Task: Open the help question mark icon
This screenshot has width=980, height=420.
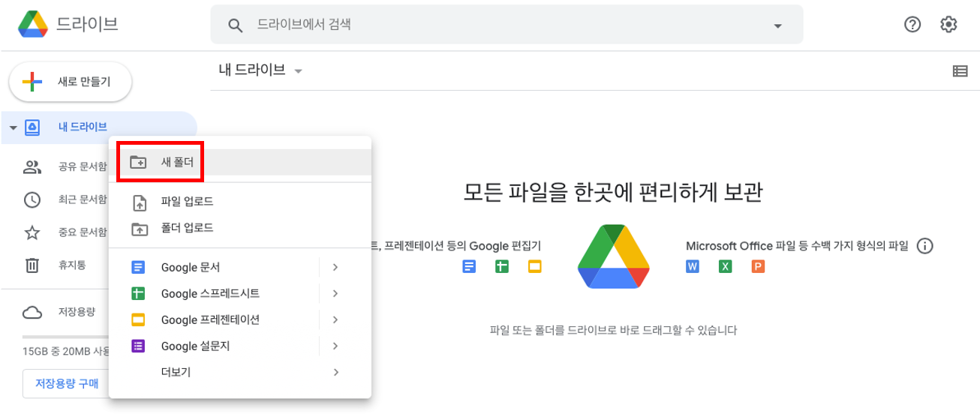Action: click(912, 25)
